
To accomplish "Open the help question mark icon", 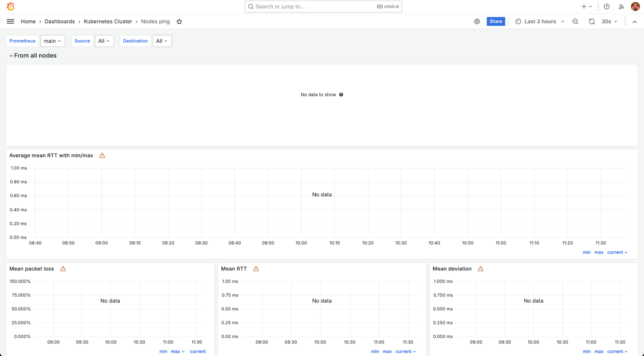I will (607, 6).
